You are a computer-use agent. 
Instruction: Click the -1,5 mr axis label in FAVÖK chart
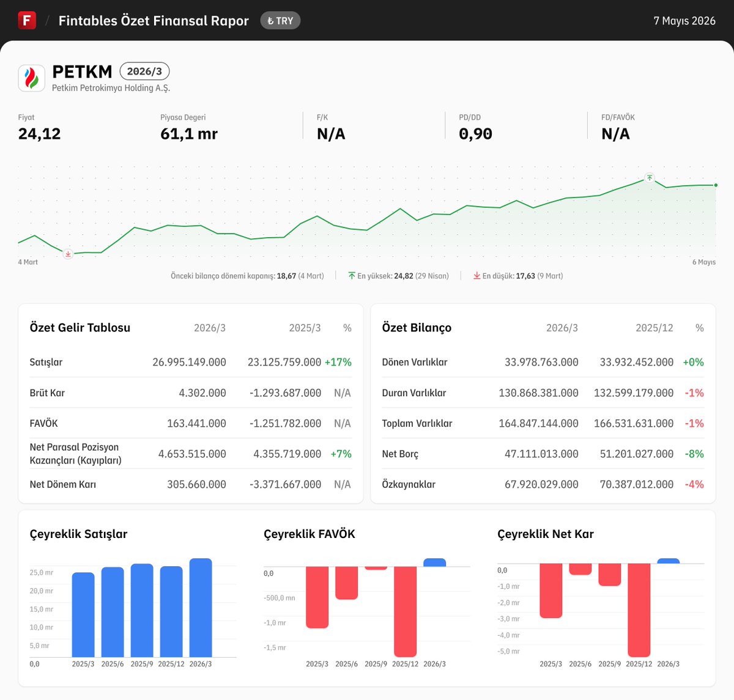coord(275,647)
